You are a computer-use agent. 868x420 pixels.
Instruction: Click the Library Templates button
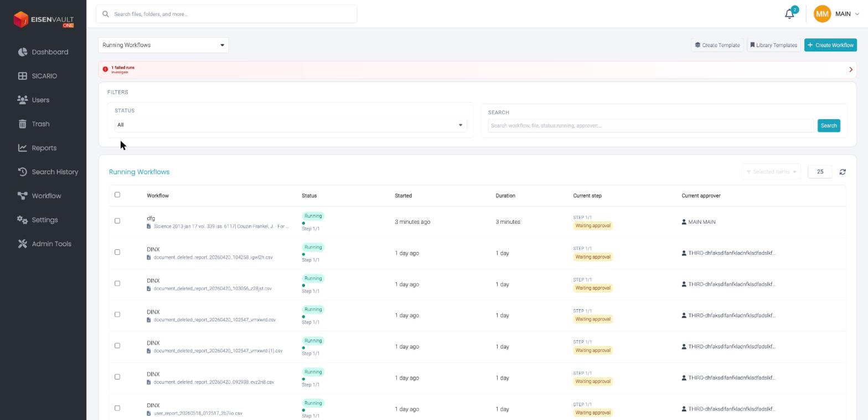tap(773, 45)
